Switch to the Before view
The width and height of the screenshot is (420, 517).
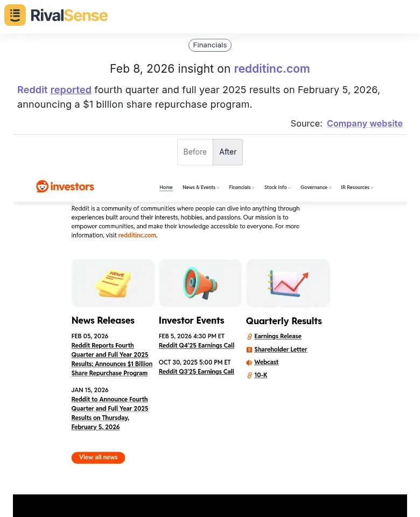(x=195, y=152)
